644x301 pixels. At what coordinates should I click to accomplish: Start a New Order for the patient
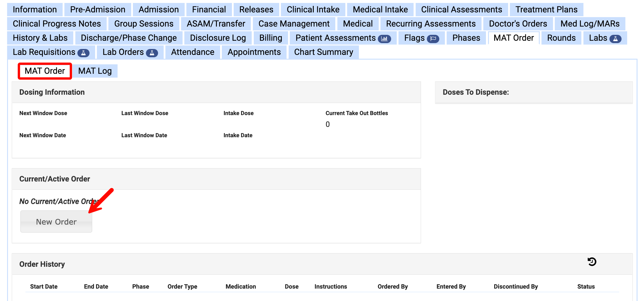click(x=56, y=222)
